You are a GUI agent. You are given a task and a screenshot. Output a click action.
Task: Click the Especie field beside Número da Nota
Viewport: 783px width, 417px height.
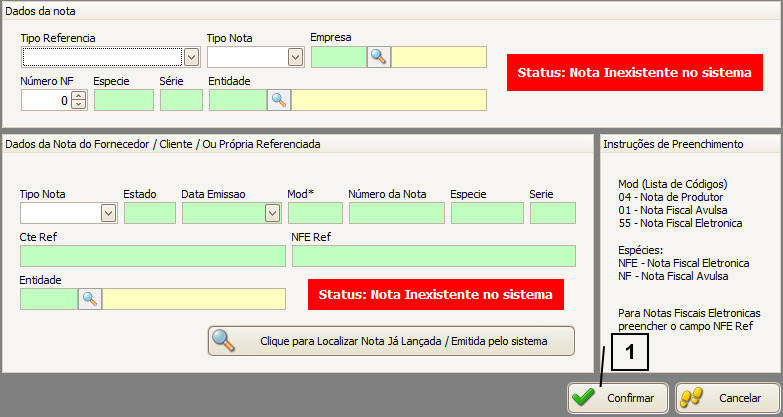pos(487,213)
